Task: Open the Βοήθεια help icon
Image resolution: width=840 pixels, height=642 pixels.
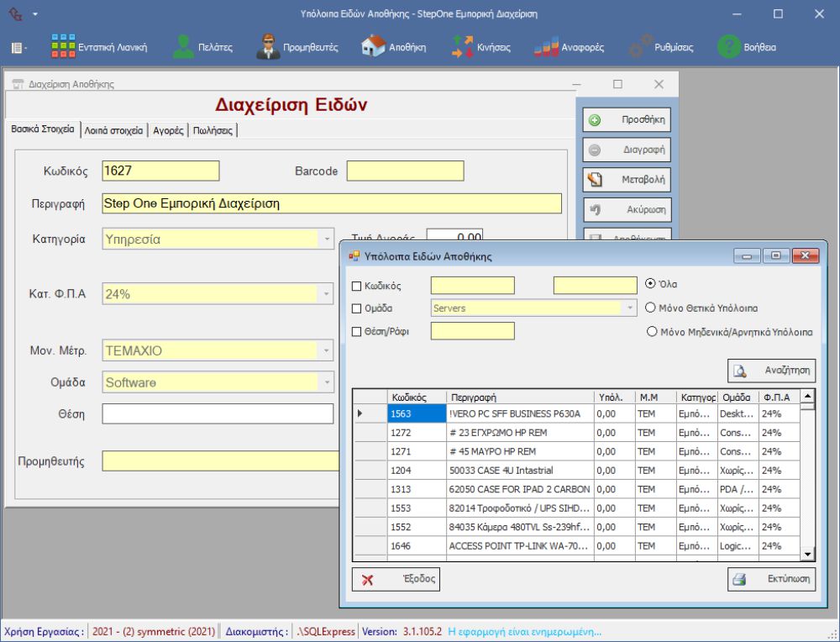Action: pyautogui.click(x=727, y=47)
